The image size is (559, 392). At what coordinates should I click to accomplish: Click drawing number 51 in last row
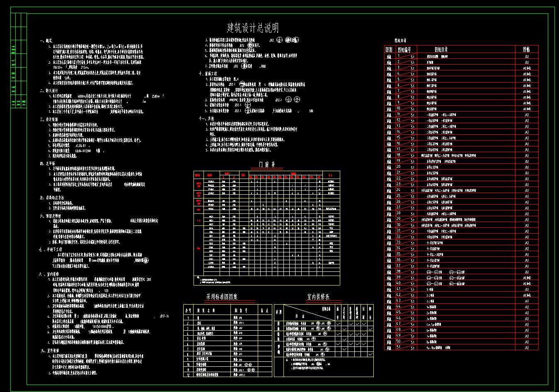pyautogui.click(x=399, y=347)
